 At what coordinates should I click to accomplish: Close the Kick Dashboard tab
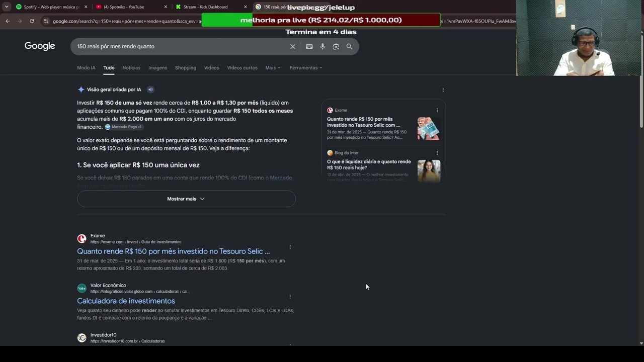[246, 7]
